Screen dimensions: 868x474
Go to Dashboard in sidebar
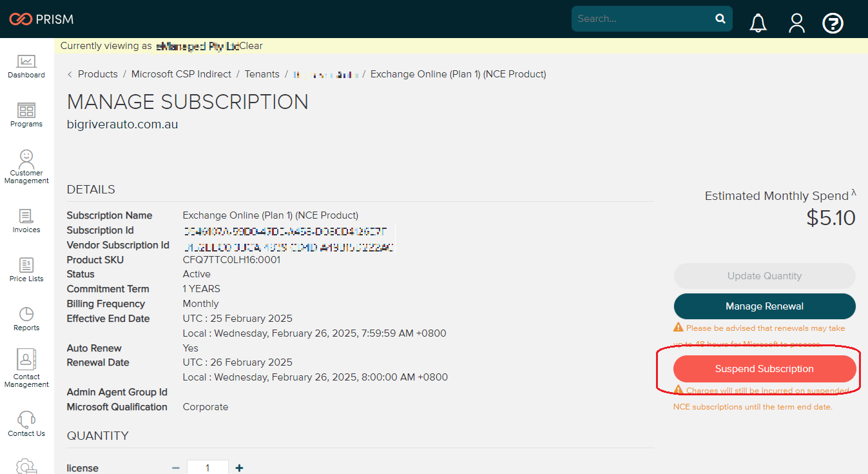pos(26,66)
